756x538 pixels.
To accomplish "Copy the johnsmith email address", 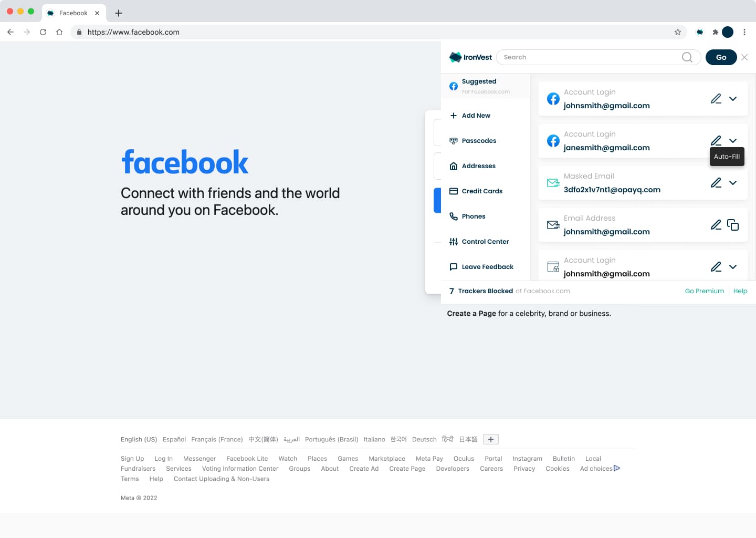I will tap(733, 225).
